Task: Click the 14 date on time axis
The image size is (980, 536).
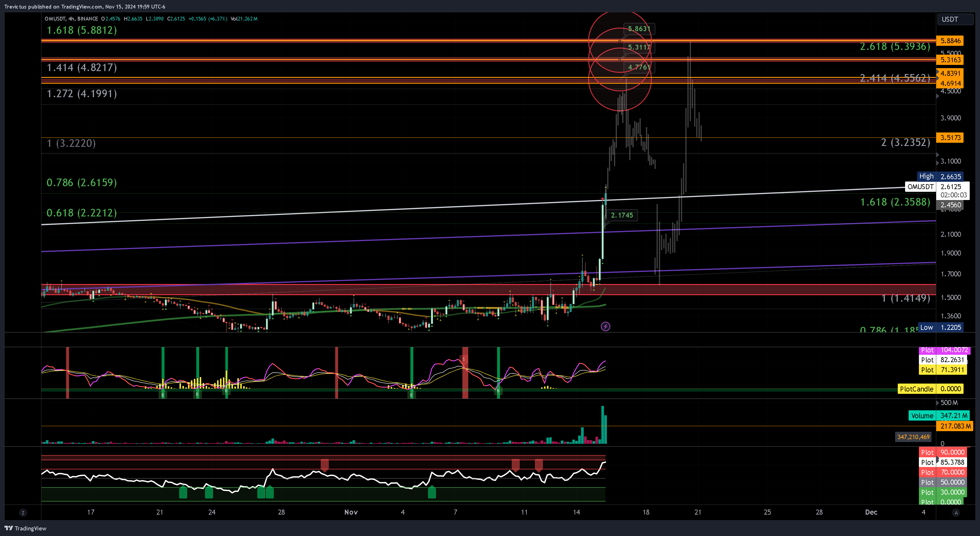Action: tap(576, 512)
